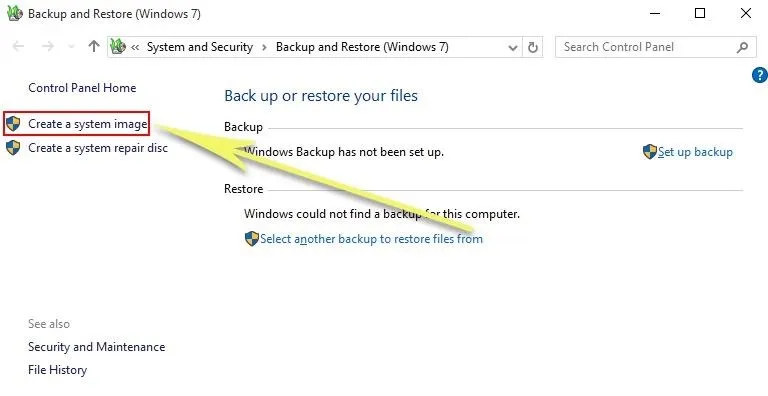This screenshot has width=768, height=396.
Task: Open System and Security breadcrumb
Action: point(200,47)
